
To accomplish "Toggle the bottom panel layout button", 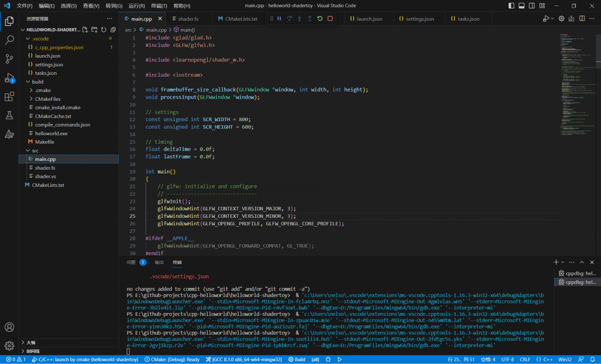I will [x=521, y=6].
